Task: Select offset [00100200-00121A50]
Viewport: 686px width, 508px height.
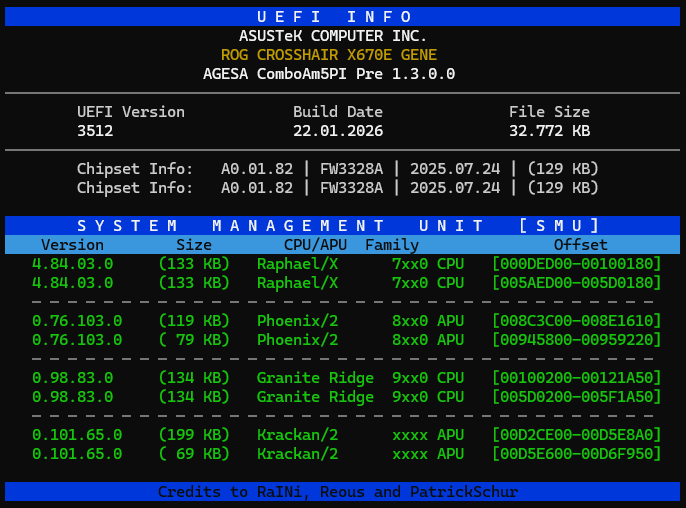Action: click(576, 378)
